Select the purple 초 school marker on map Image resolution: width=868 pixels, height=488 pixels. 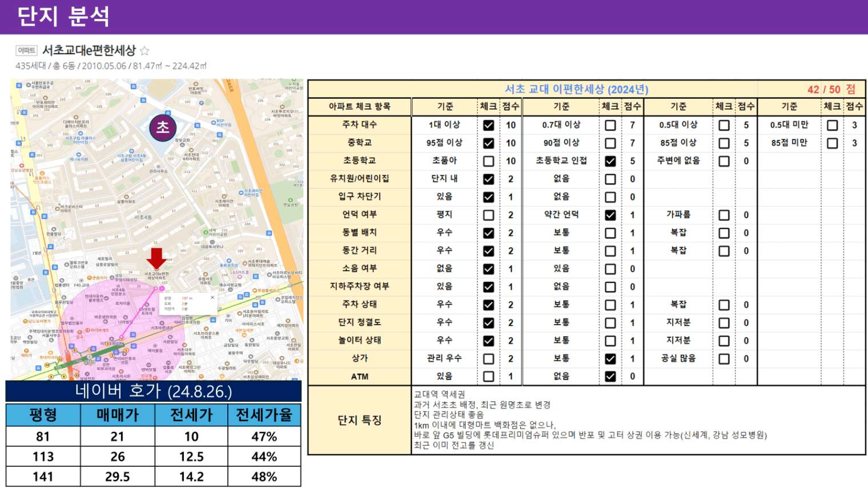tap(163, 127)
